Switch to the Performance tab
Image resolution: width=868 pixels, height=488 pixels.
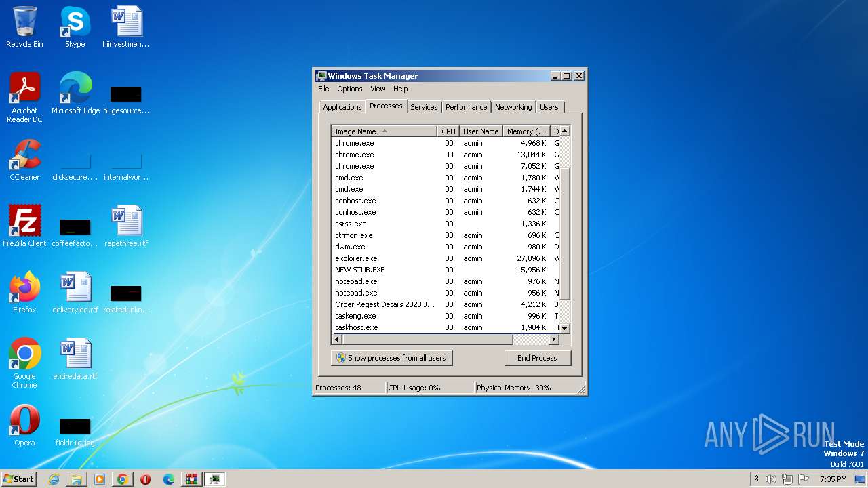(466, 107)
